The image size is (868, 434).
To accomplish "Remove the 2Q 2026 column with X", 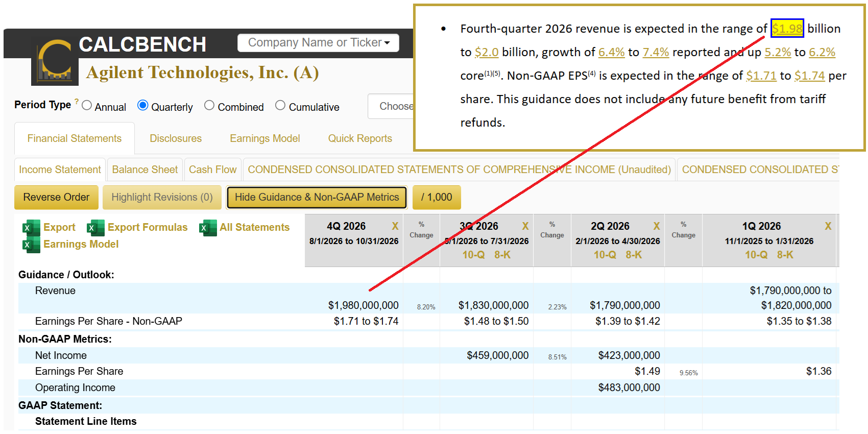I will point(657,226).
